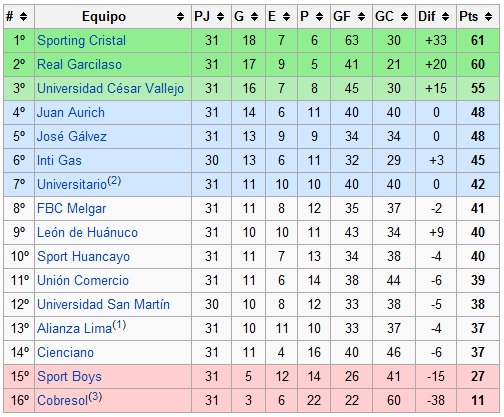Sort by PJ column arrows
The height and width of the screenshot is (417, 504).
coord(220,16)
